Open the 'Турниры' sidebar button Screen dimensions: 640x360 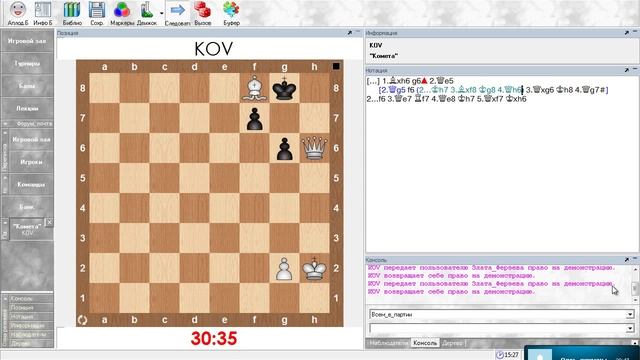pyautogui.click(x=27, y=63)
